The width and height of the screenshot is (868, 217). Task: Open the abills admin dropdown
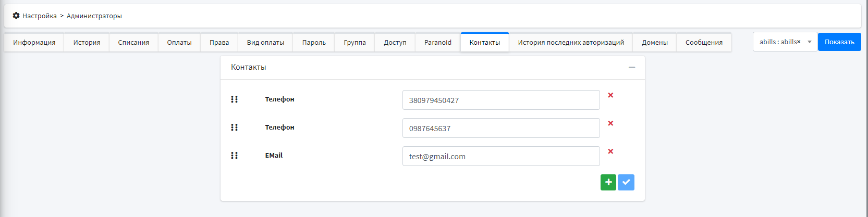(809, 42)
